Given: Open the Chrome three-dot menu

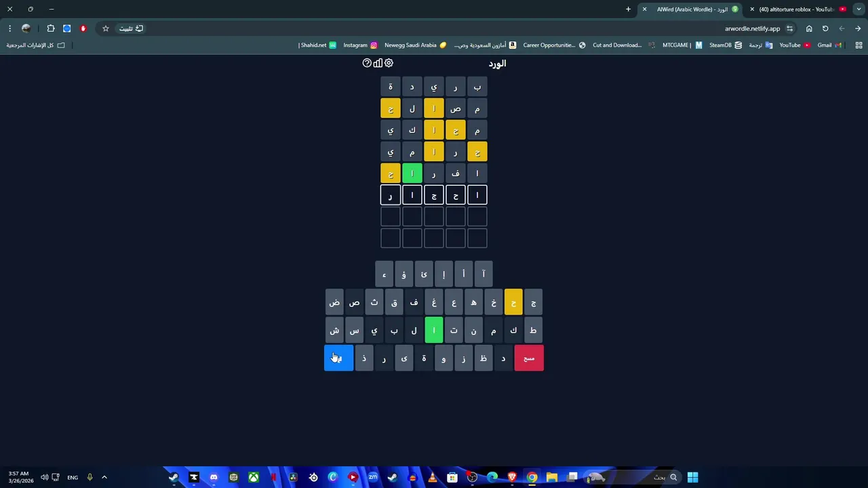Looking at the screenshot, I should 9,28.
